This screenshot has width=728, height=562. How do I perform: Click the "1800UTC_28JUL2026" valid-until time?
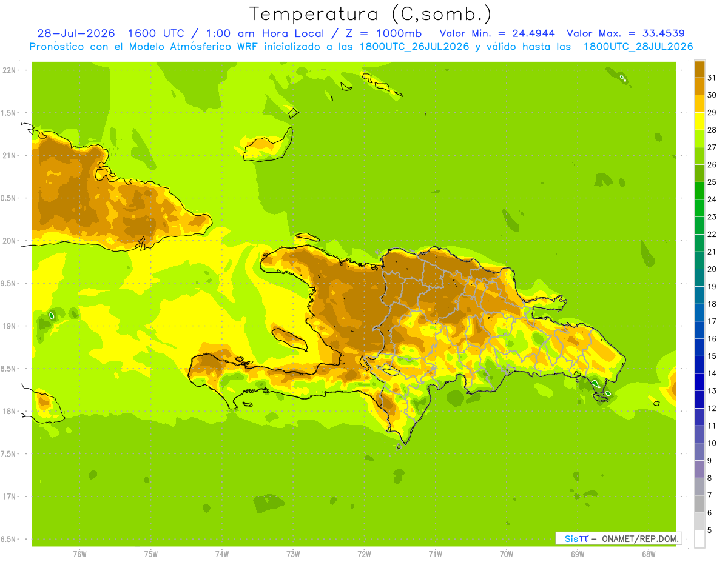coord(638,47)
